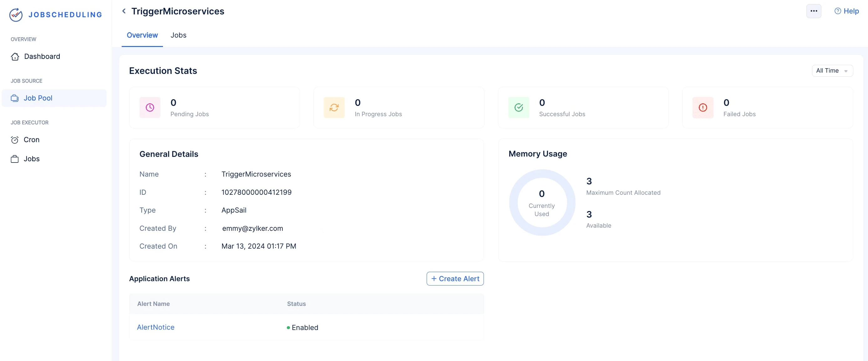Click the TriggerMicroservices name value

pos(256,174)
